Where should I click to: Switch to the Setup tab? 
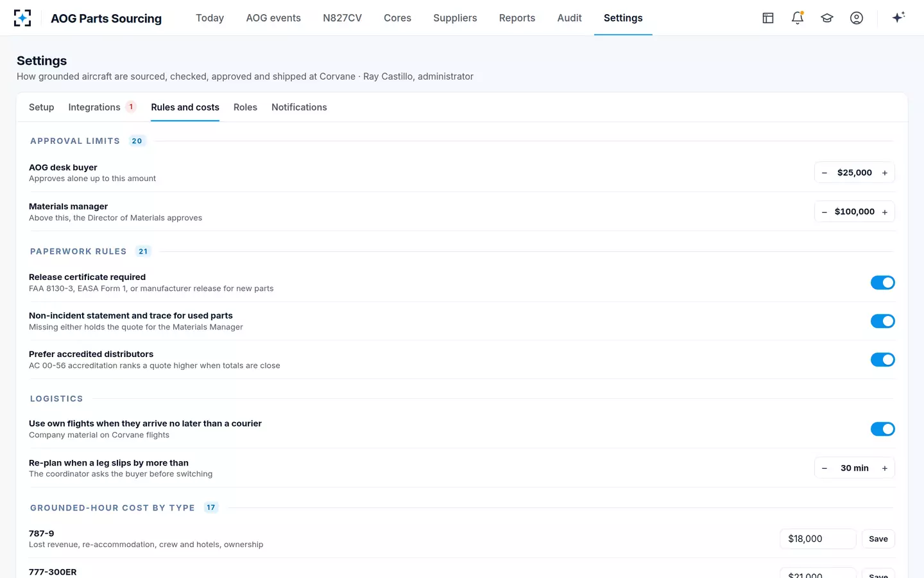click(42, 107)
